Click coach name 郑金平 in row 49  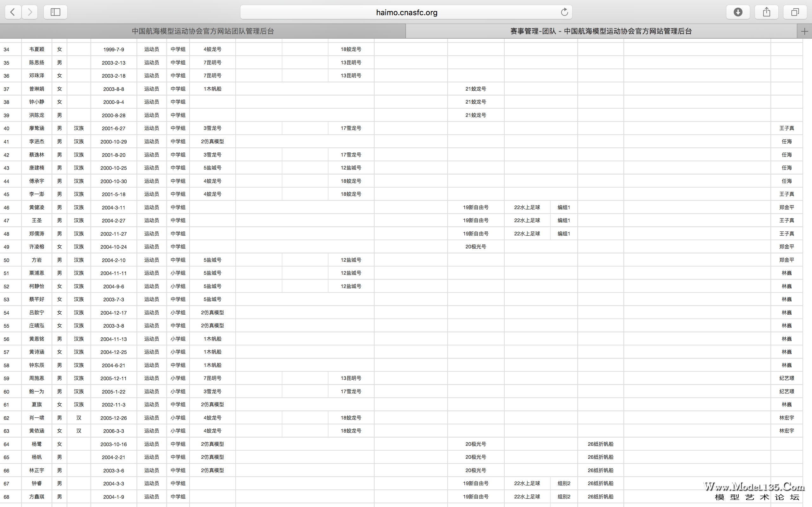pos(787,247)
